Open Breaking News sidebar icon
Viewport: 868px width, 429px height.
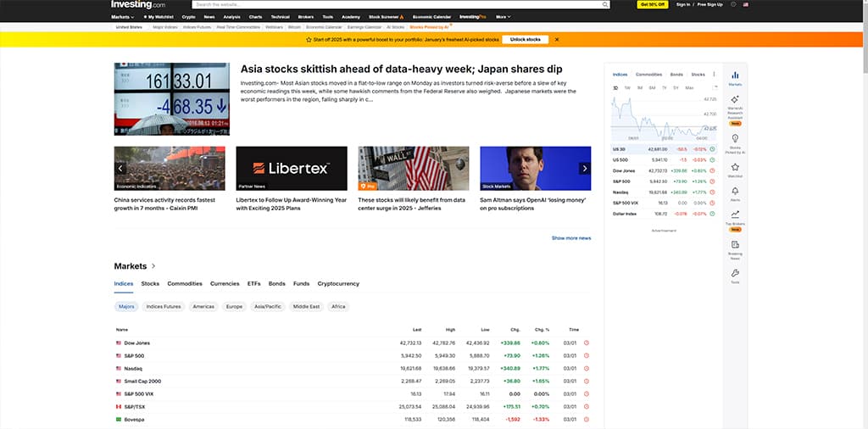click(x=735, y=246)
